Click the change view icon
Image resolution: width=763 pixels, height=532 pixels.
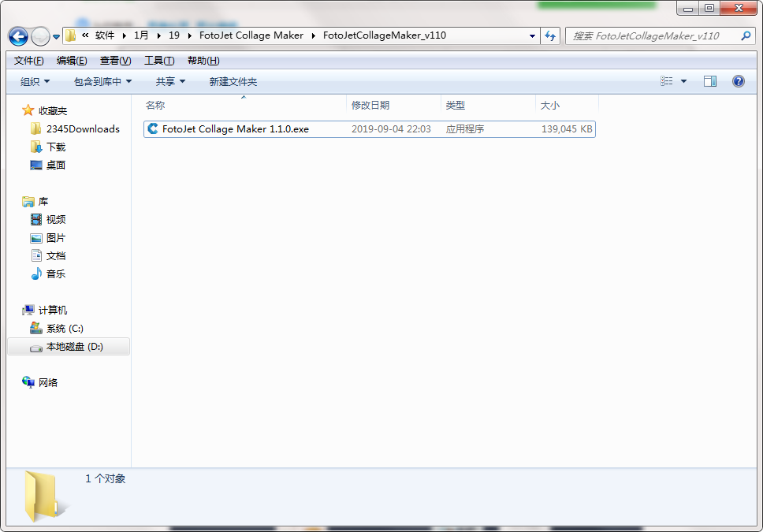pyautogui.click(x=666, y=81)
